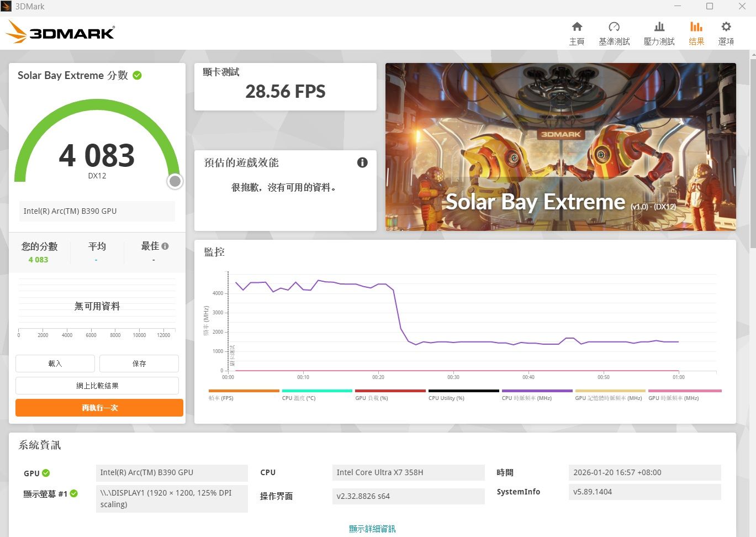Click the 3DMark app icon in title bar
Viewport: 756px width, 537px height.
pos(6,7)
